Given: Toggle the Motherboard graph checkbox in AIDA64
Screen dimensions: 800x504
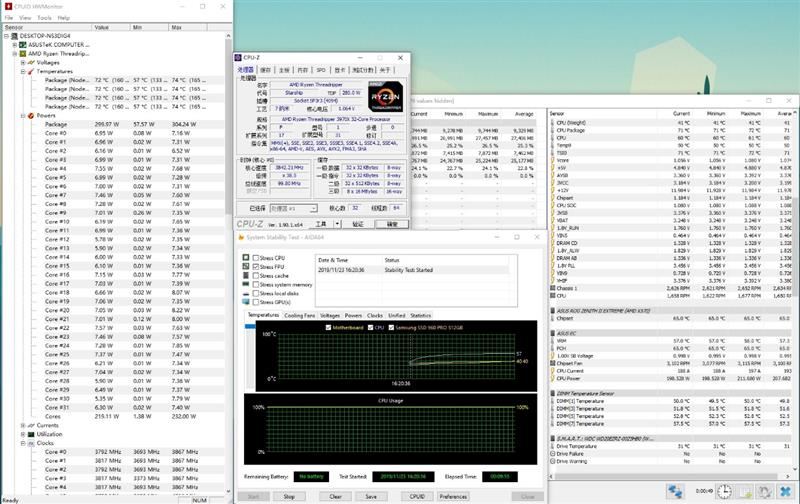Looking at the screenshot, I should click(328, 327).
